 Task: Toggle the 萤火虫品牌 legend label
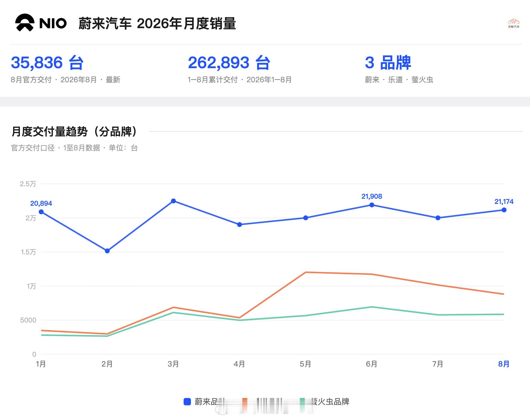click(x=330, y=402)
